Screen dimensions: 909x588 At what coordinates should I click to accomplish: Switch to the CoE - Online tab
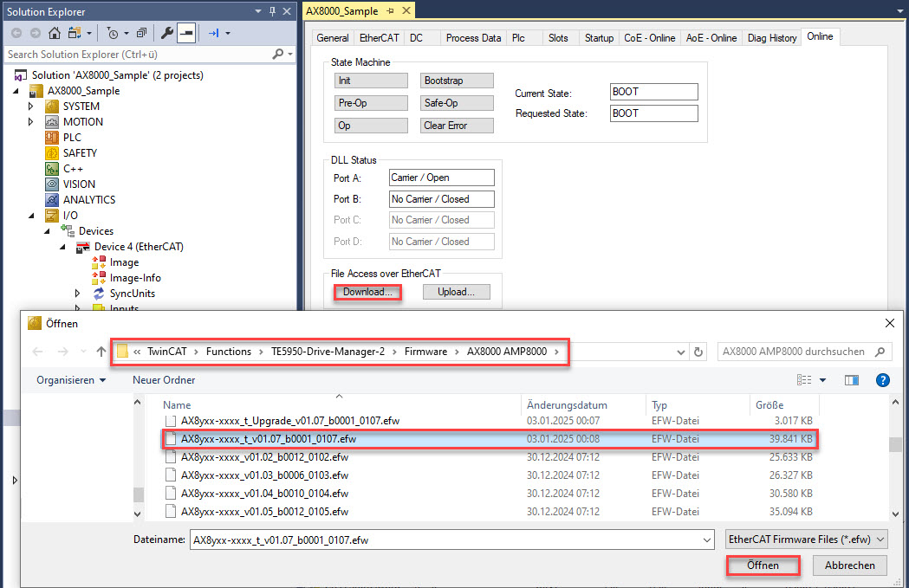[x=649, y=37]
